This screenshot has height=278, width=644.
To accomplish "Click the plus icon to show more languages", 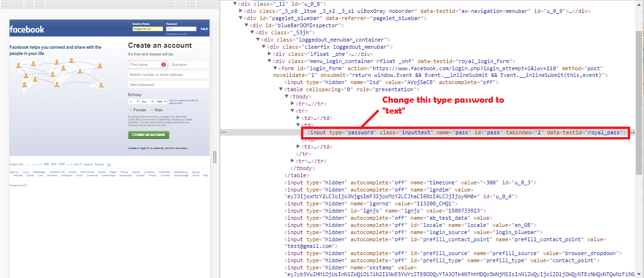I will [x=109, y=165].
